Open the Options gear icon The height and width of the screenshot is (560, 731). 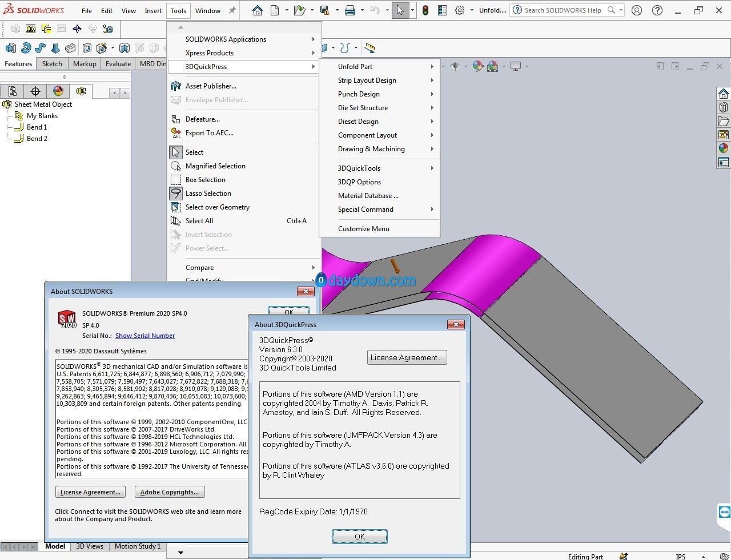(460, 10)
